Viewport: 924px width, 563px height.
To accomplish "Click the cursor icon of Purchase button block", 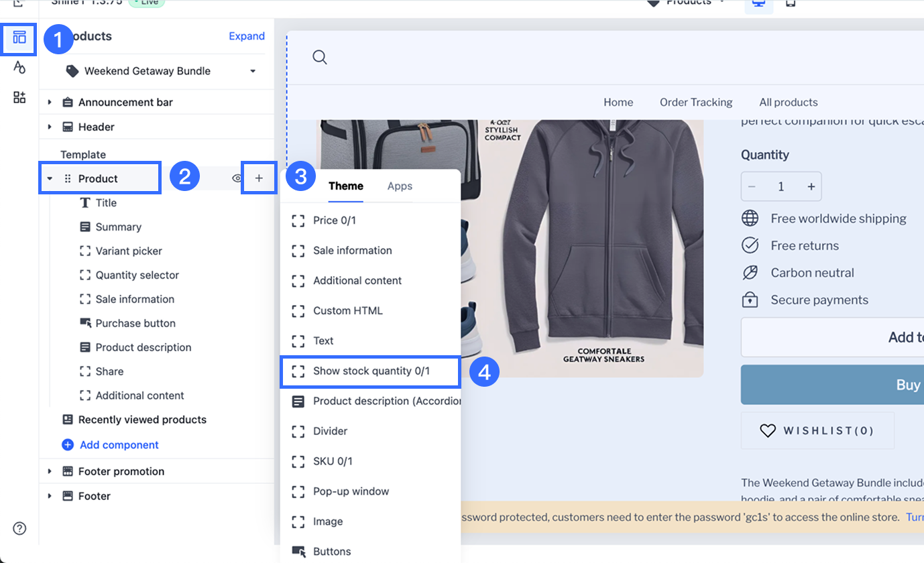I will [85, 324].
